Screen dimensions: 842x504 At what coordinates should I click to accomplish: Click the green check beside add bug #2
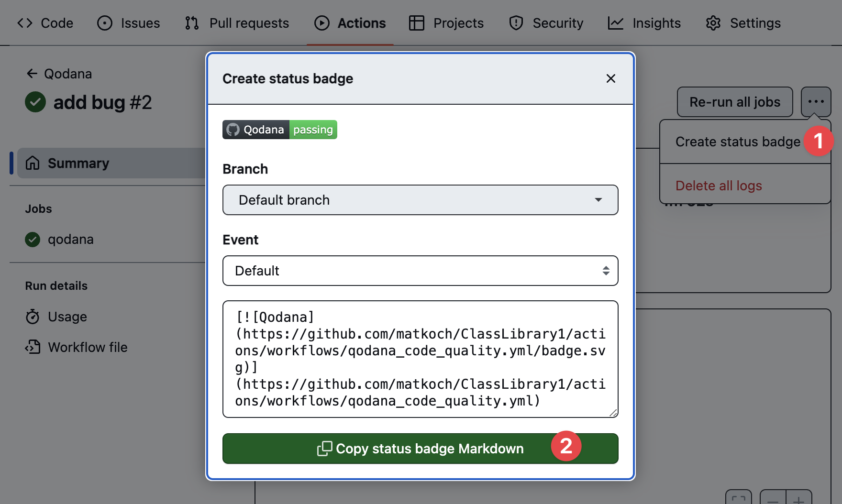35,102
